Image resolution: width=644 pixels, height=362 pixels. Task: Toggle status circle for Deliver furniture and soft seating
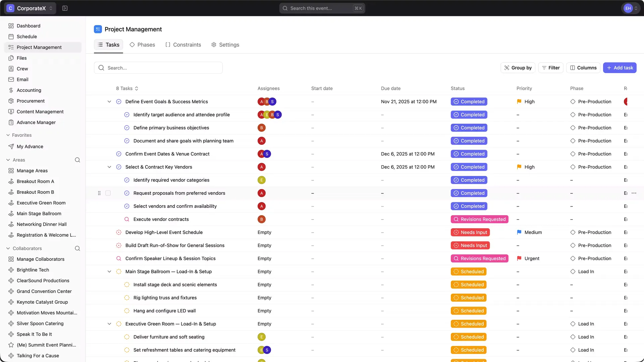tap(127, 337)
